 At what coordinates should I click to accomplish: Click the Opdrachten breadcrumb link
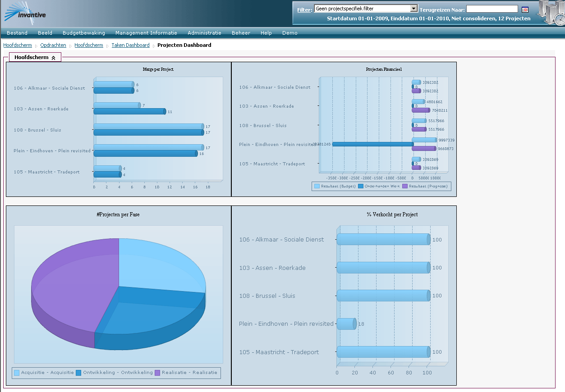point(53,45)
